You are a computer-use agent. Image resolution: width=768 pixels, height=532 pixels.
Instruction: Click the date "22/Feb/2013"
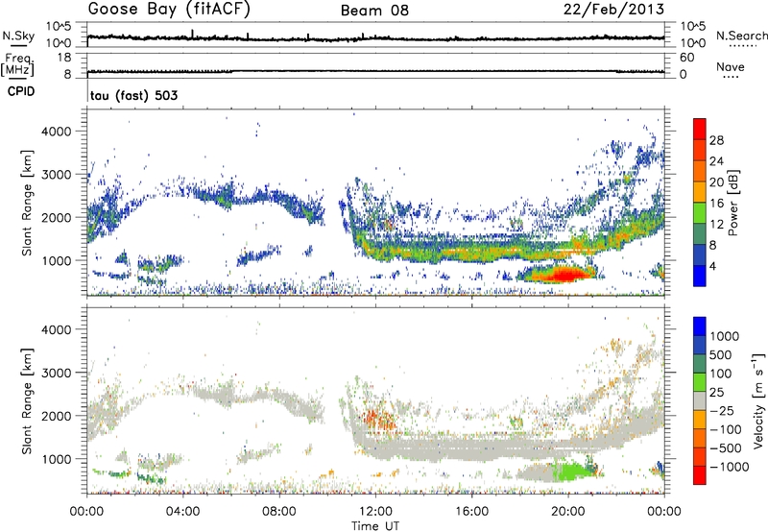[x=613, y=10]
